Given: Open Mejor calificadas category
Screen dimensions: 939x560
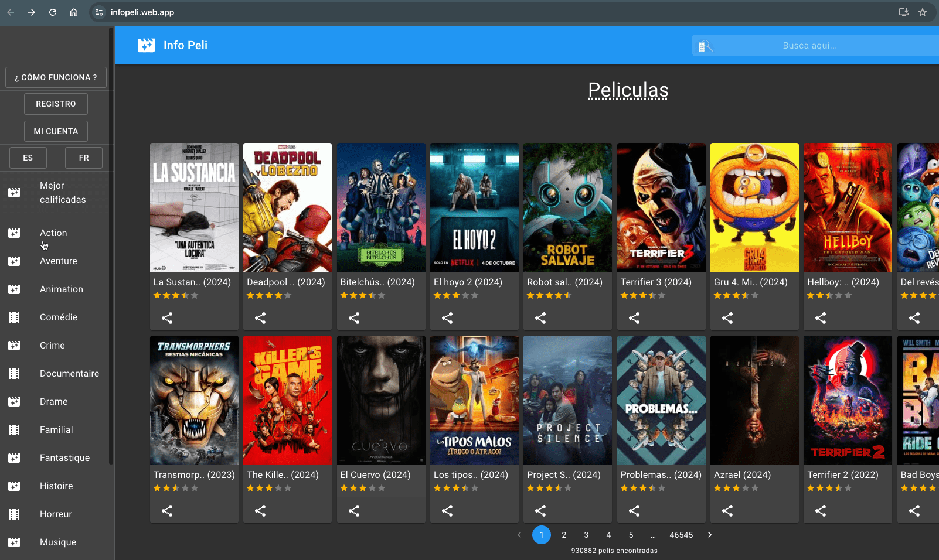Looking at the screenshot, I should click(57, 193).
